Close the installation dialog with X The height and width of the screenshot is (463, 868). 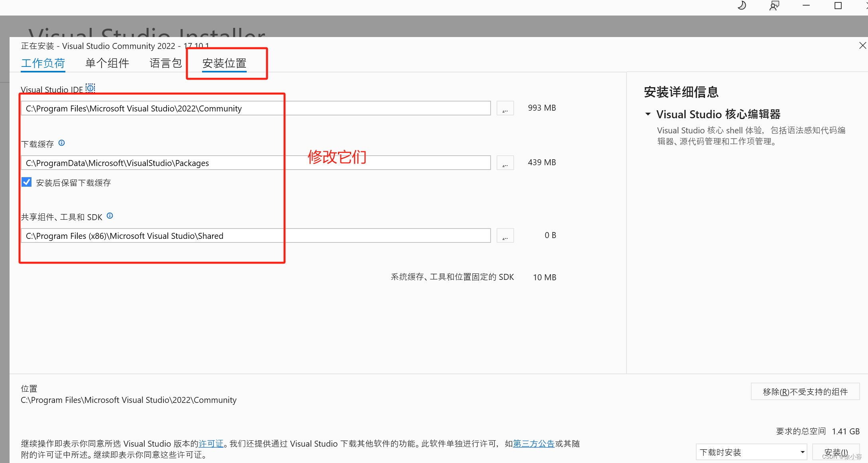point(862,46)
